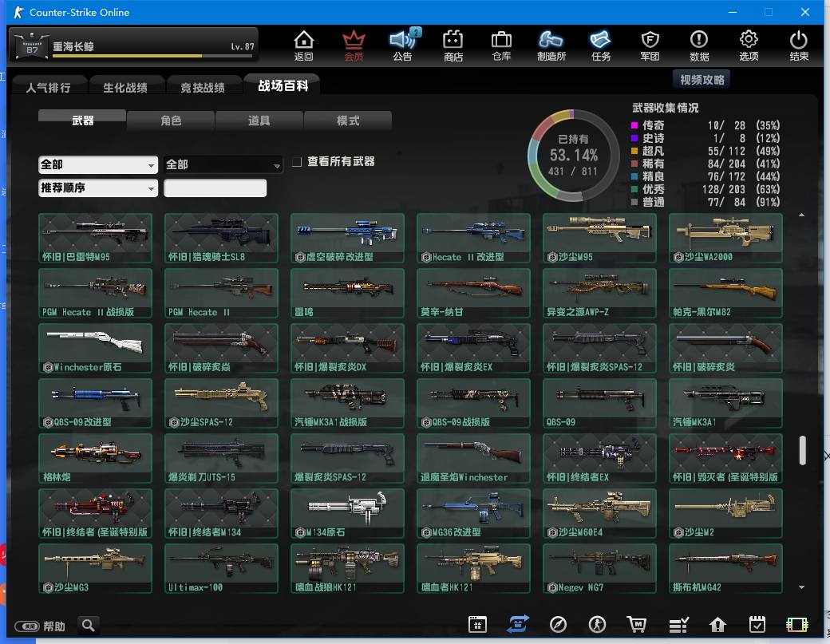Select the 模式 sub-tab

[348, 121]
